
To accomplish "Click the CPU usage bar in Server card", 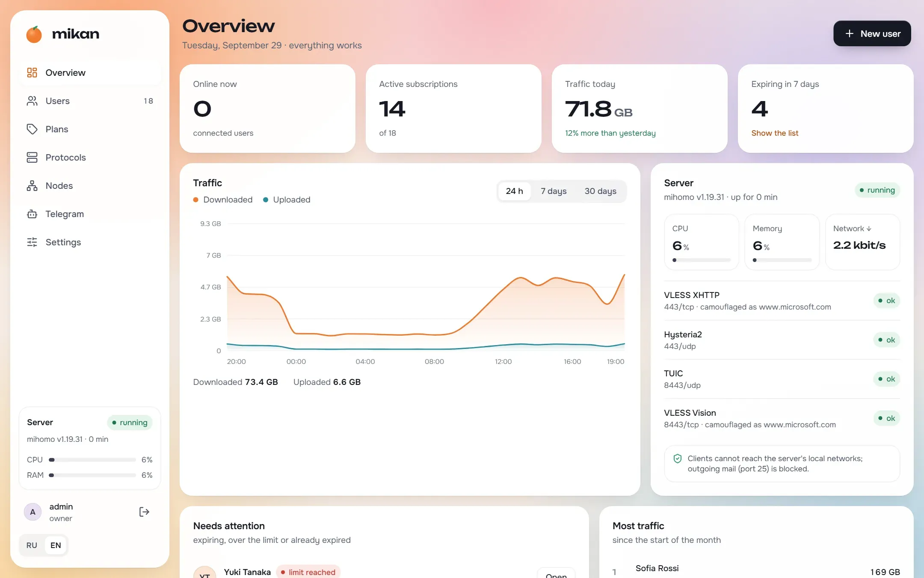I will pyautogui.click(x=702, y=260).
